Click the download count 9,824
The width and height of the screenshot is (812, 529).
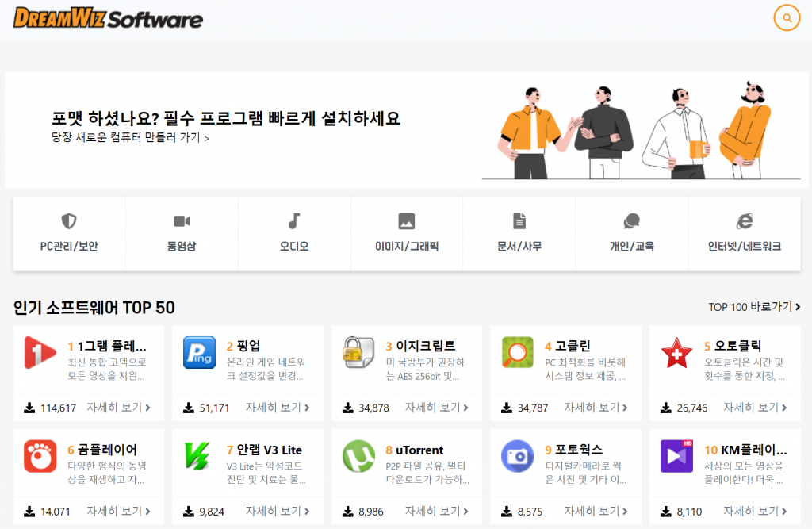coord(212,512)
